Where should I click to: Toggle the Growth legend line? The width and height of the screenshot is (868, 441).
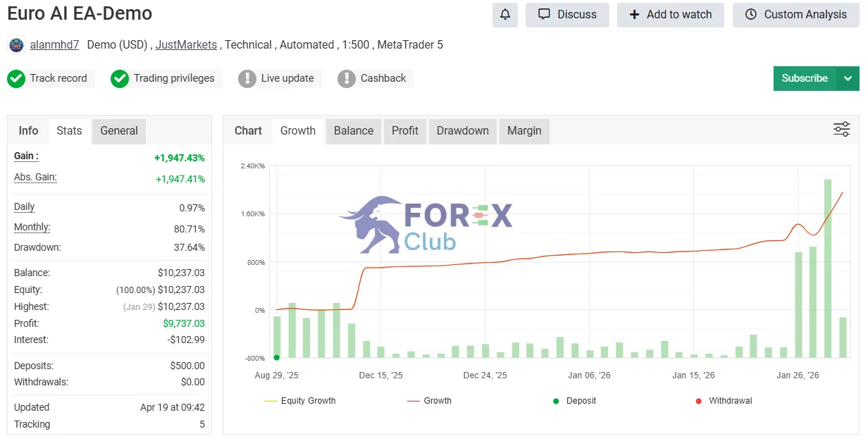click(429, 401)
